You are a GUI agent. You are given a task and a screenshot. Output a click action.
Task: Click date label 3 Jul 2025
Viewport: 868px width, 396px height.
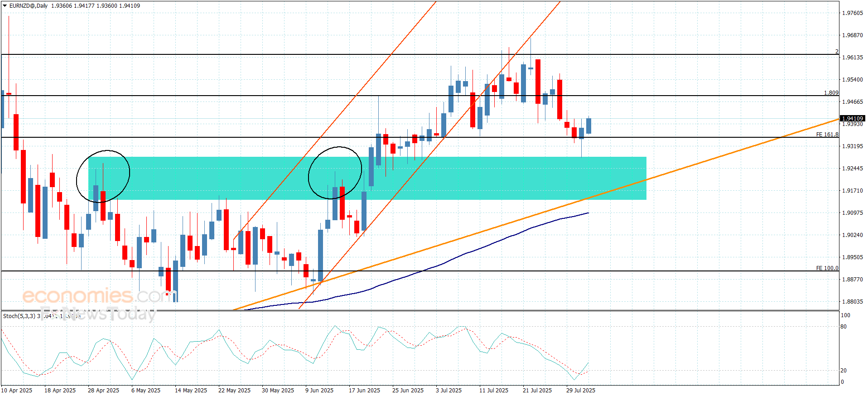[x=449, y=391]
